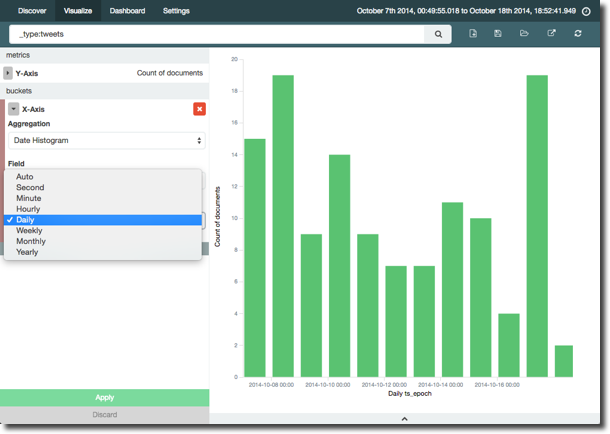
Task: Click the share visualization icon
Action: click(x=551, y=34)
